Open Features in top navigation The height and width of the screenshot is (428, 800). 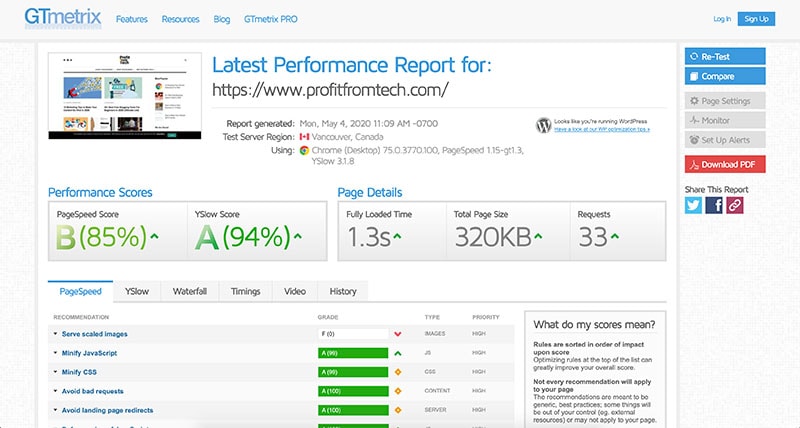click(132, 19)
